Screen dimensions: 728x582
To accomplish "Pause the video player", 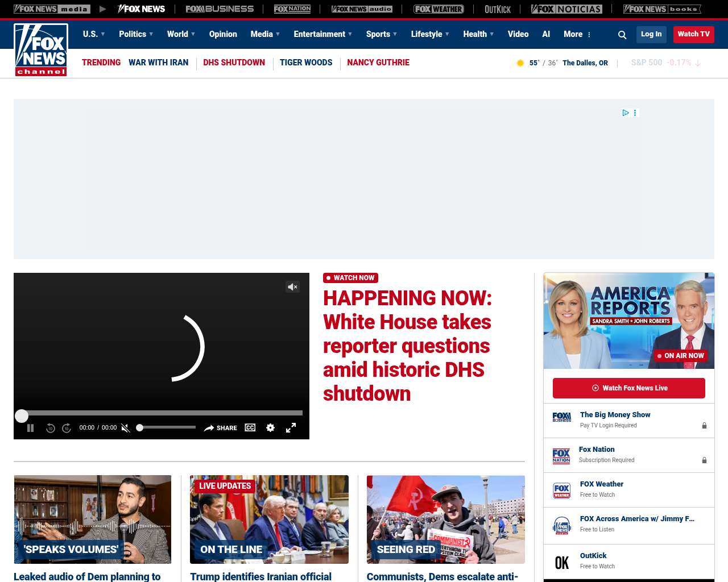I will pos(31,428).
